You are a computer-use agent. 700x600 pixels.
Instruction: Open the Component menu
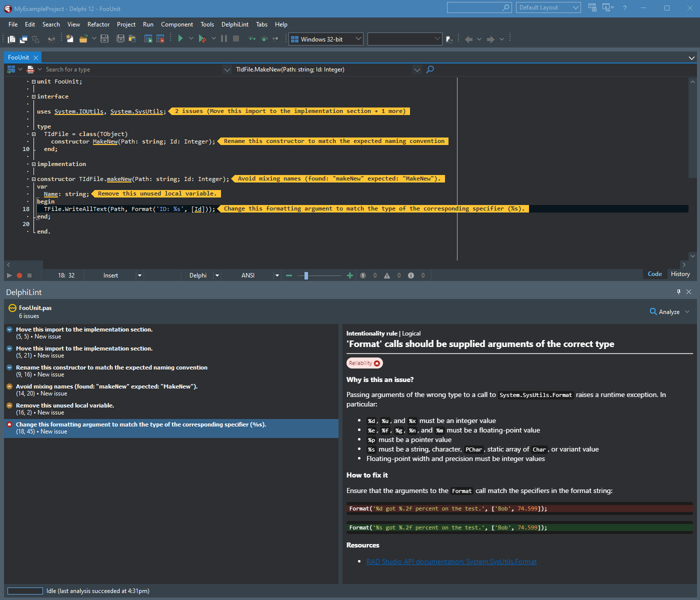coord(177,24)
